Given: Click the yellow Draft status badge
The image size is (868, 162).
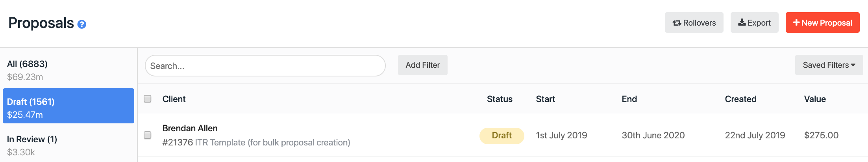Looking at the screenshot, I should click(502, 136).
